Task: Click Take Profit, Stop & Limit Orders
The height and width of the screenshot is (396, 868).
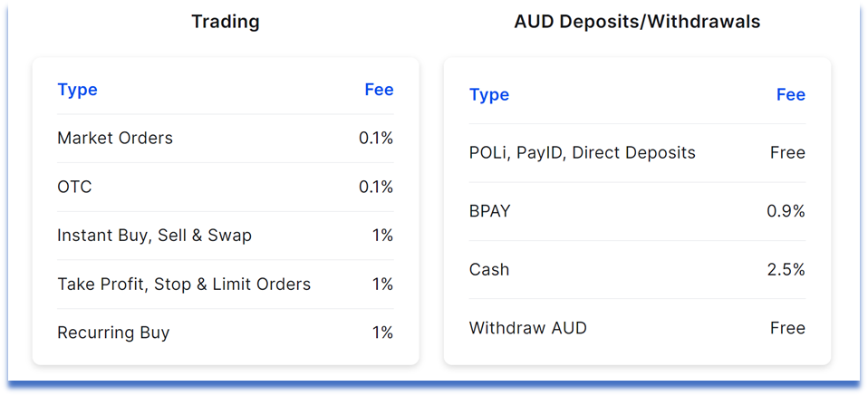Action: tap(184, 285)
